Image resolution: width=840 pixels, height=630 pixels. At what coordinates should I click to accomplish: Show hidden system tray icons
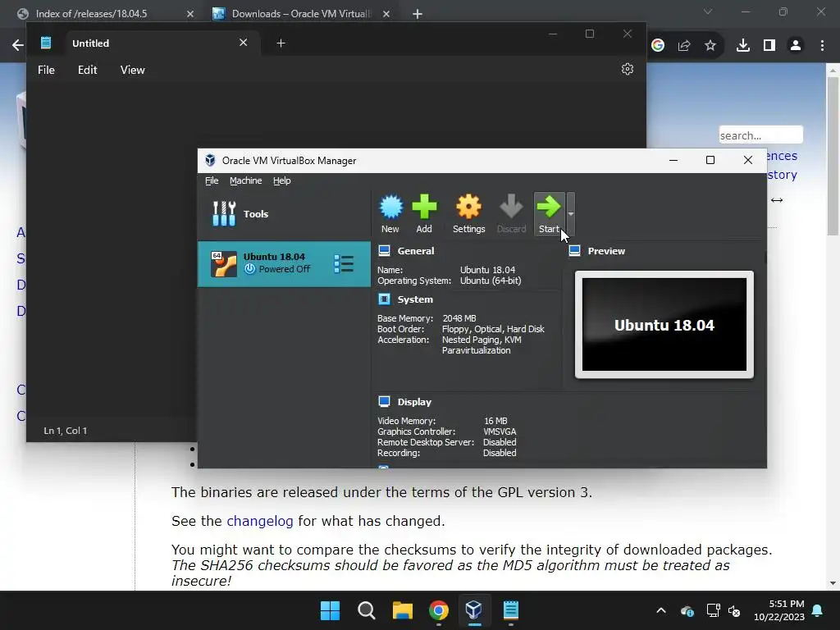(661, 610)
